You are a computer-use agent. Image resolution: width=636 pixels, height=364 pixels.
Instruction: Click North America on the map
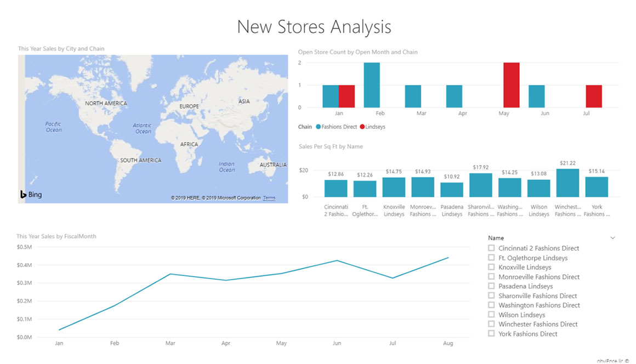click(106, 103)
